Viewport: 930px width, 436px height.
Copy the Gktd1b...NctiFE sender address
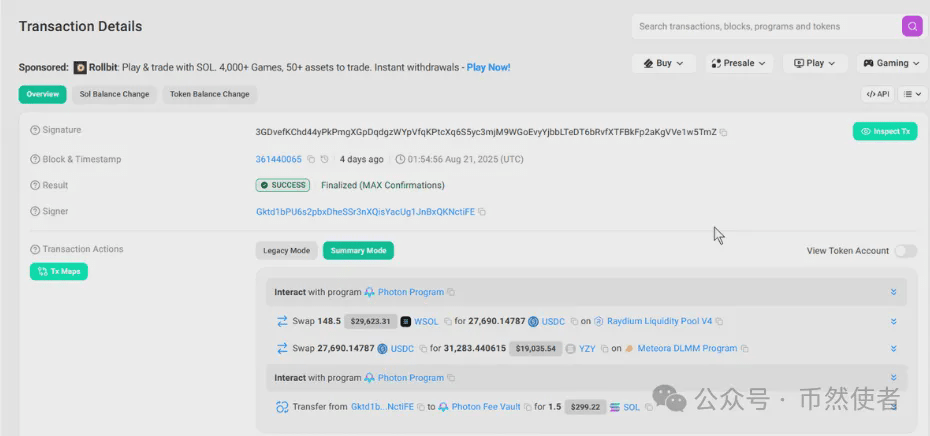421,408
